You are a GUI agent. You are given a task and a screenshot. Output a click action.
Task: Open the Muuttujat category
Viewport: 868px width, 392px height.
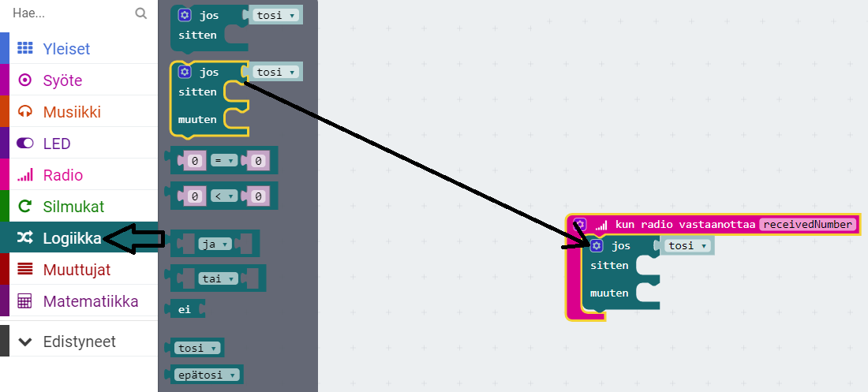click(x=76, y=270)
